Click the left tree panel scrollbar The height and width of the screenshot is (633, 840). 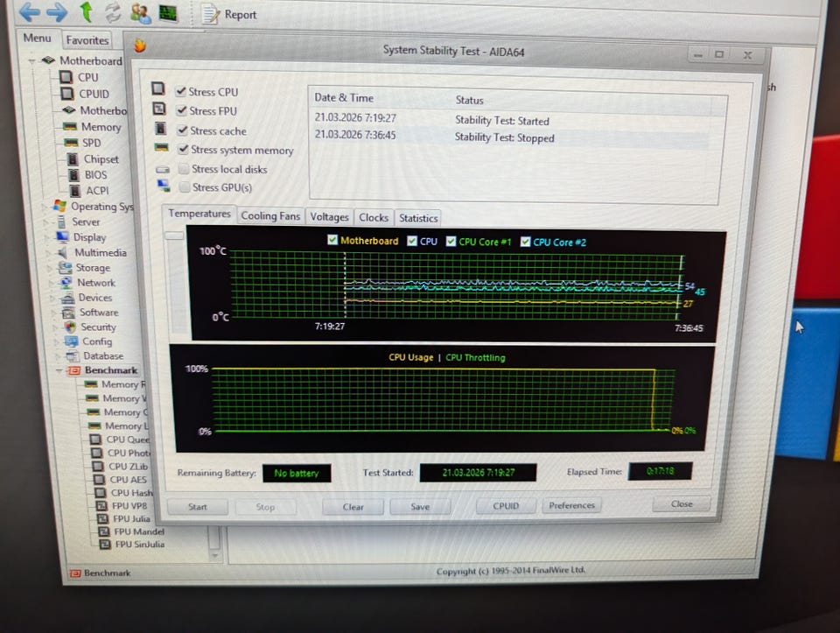tap(214, 543)
